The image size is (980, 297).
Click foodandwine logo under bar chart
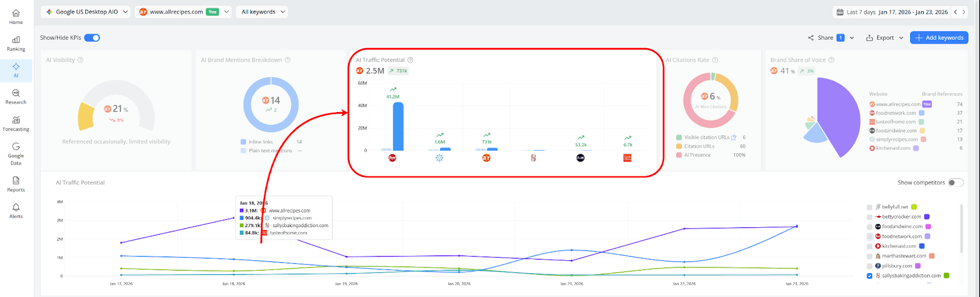[x=581, y=158]
